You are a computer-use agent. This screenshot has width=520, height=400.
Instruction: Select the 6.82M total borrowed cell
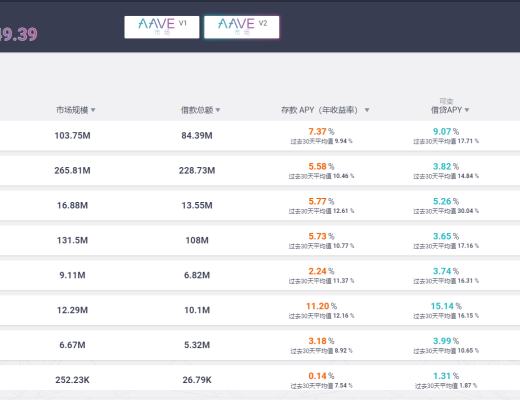(197, 275)
